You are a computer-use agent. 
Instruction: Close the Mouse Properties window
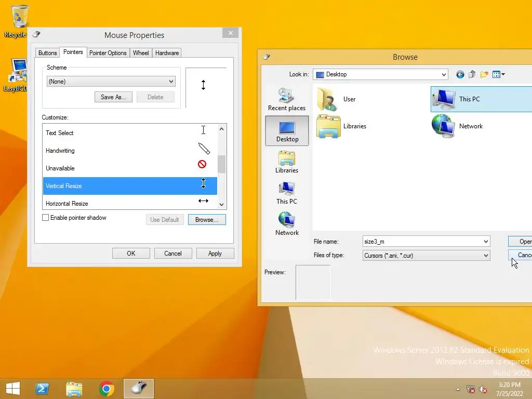tap(230, 33)
